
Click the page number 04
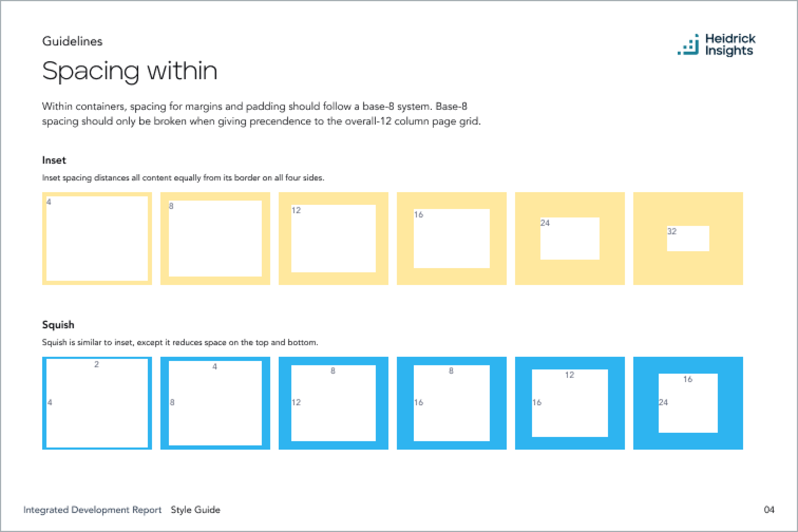click(x=769, y=510)
